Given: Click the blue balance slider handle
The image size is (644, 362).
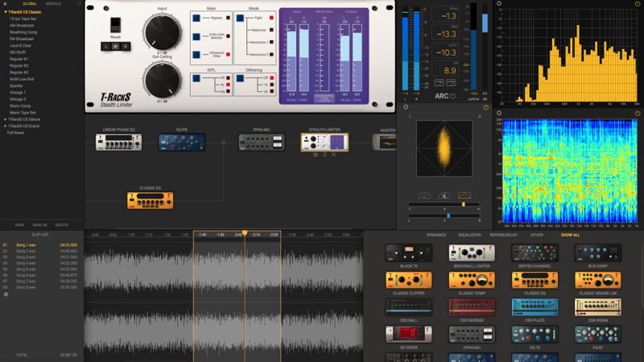Looking at the screenshot, I should coord(448,215).
